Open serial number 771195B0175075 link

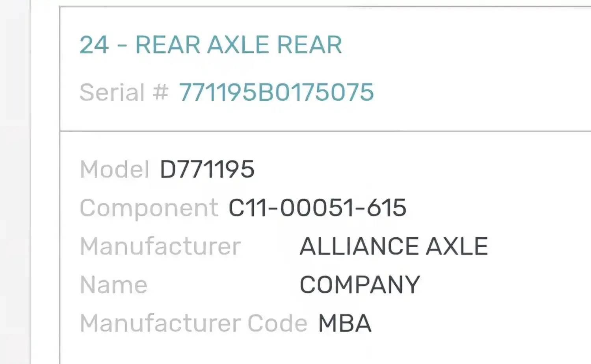[276, 92]
